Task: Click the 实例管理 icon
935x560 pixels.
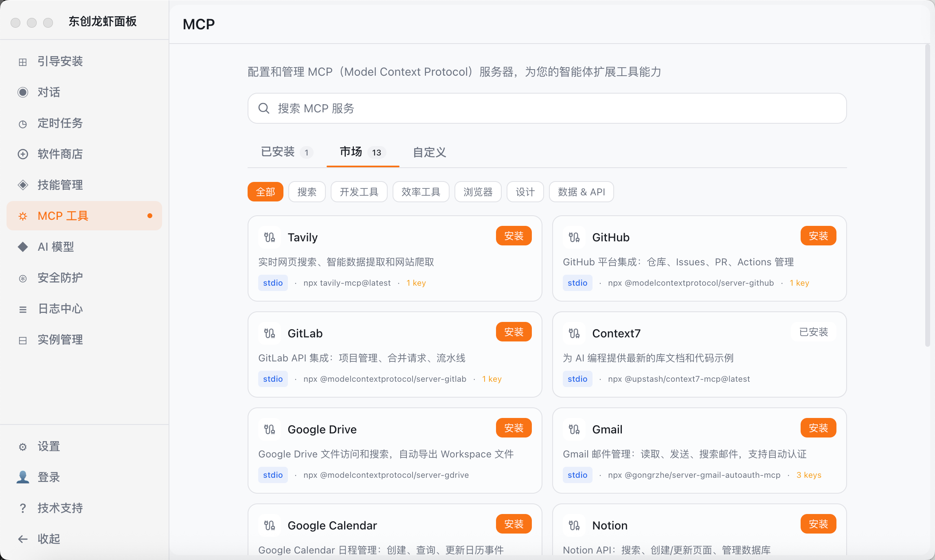Action: pyautogui.click(x=23, y=340)
